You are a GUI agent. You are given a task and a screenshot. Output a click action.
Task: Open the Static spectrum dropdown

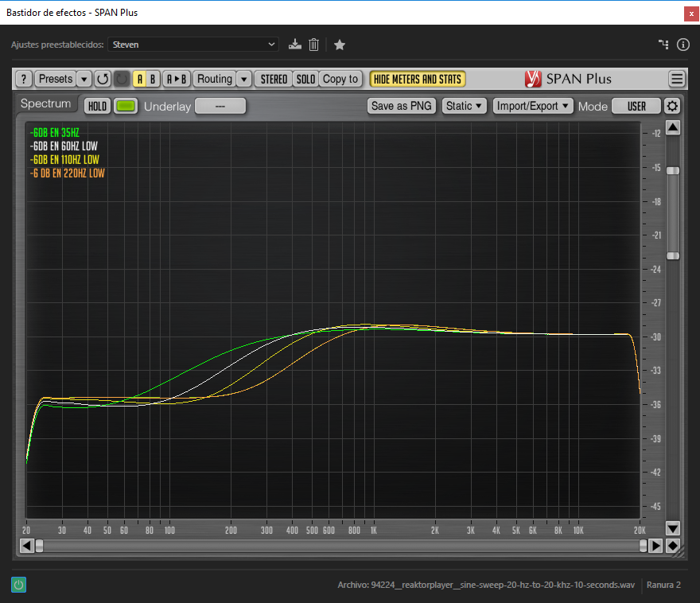point(465,106)
